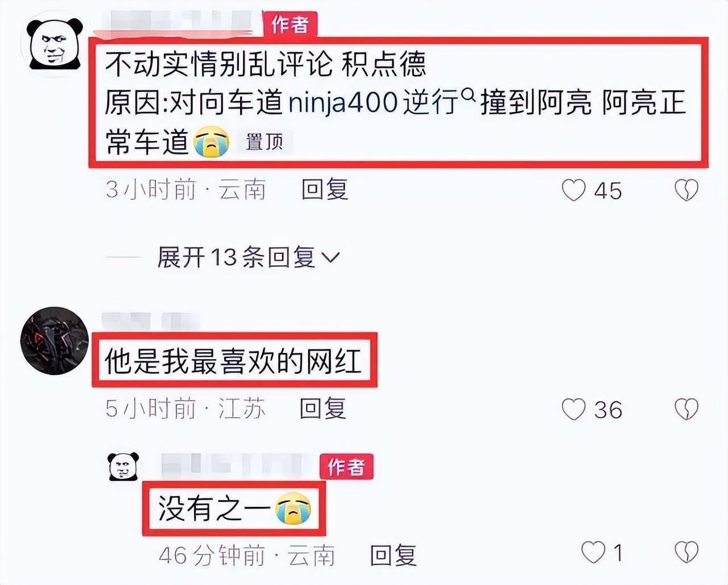Select the comment text '他是我最喜欢的网红'
This screenshot has height=585, width=728.
pos(233,361)
